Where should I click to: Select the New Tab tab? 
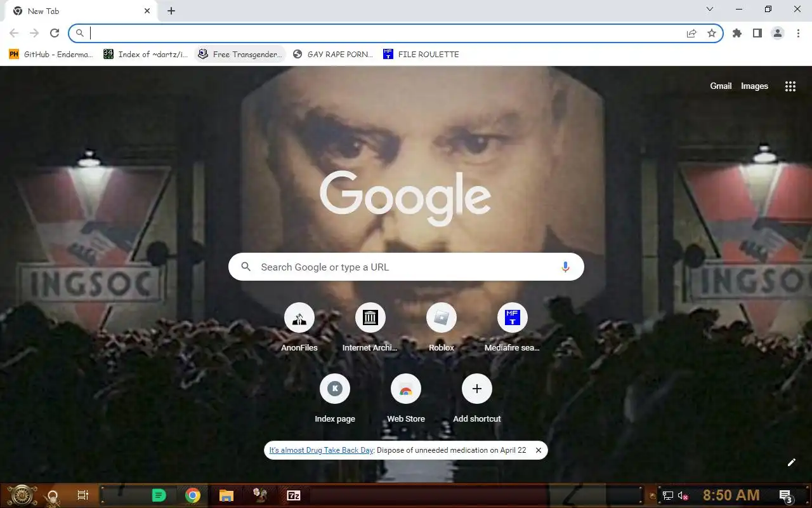(x=81, y=11)
